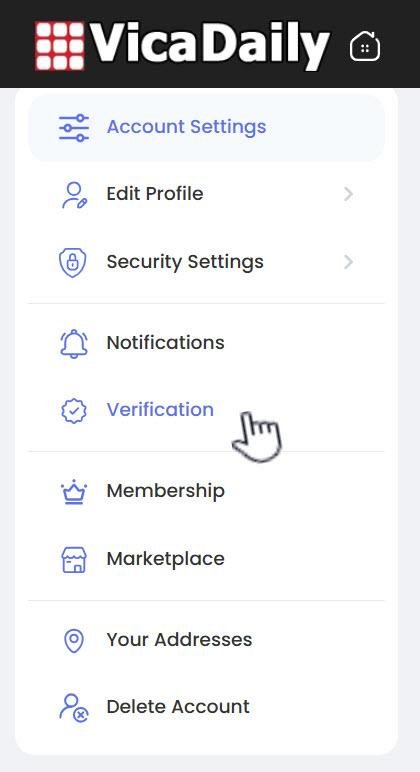Image resolution: width=420 pixels, height=772 pixels.
Task: Go to the Verification link
Action: point(161,410)
